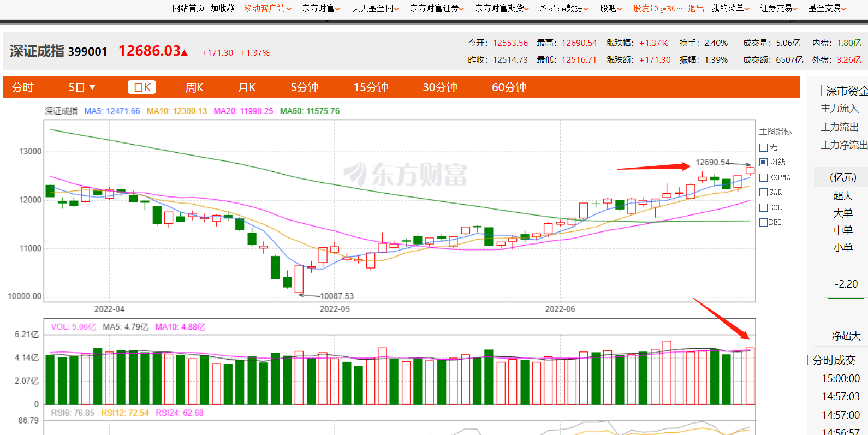Expand the 东方财富 menu

[321, 8]
